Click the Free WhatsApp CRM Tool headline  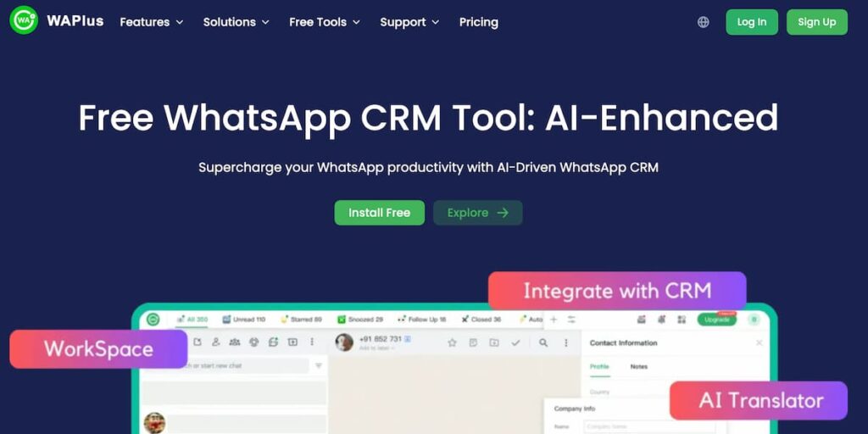(428, 117)
